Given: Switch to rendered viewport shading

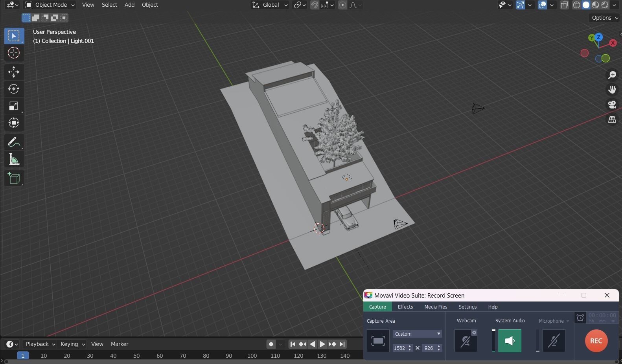Looking at the screenshot, I should 605,5.
